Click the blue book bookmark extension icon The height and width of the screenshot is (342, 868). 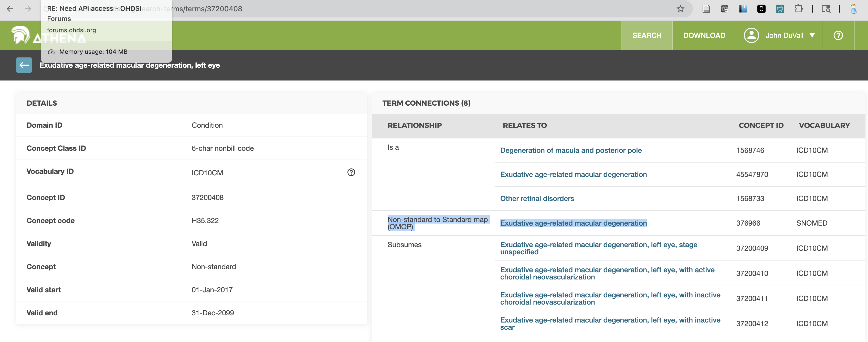743,9
